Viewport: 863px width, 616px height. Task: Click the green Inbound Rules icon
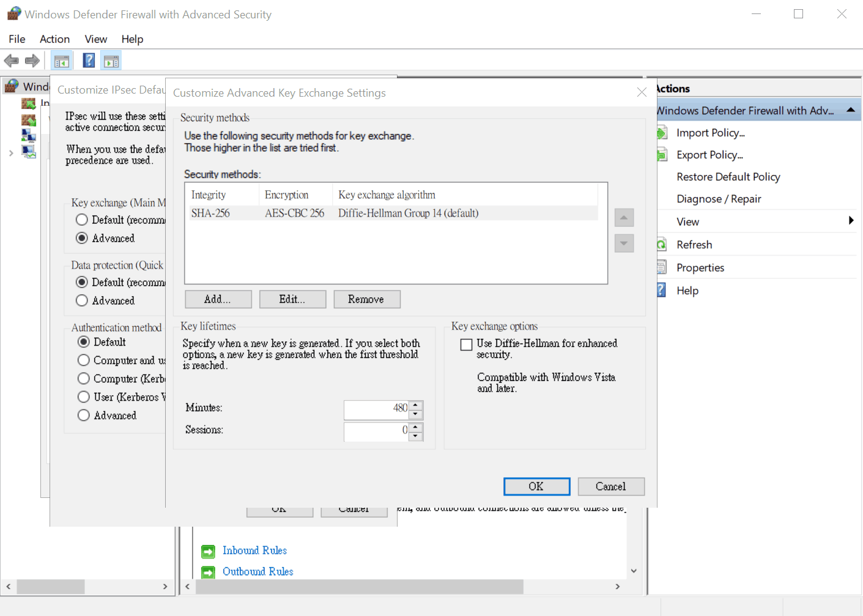[209, 551]
